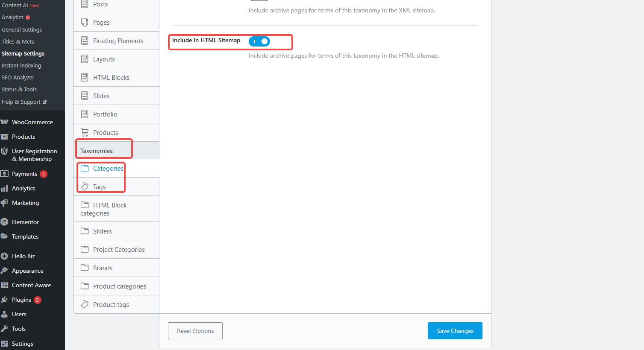Screen dimensions: 644x350
Task: Open the Brands taxonomy tab
Action: coord(103,268)
